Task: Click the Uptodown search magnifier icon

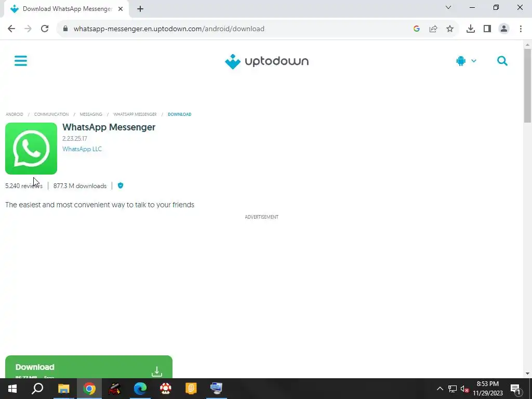Action: coord(502,61)
